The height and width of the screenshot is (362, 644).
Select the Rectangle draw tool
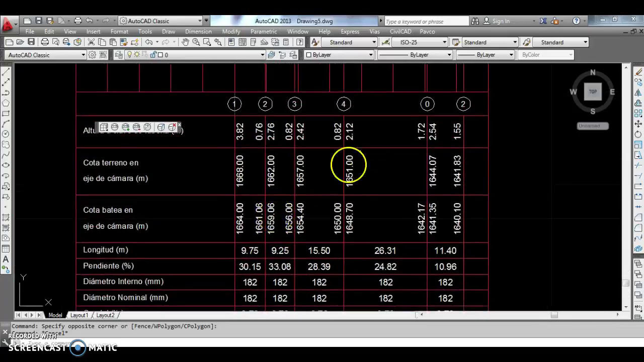(x=6, y=113)
